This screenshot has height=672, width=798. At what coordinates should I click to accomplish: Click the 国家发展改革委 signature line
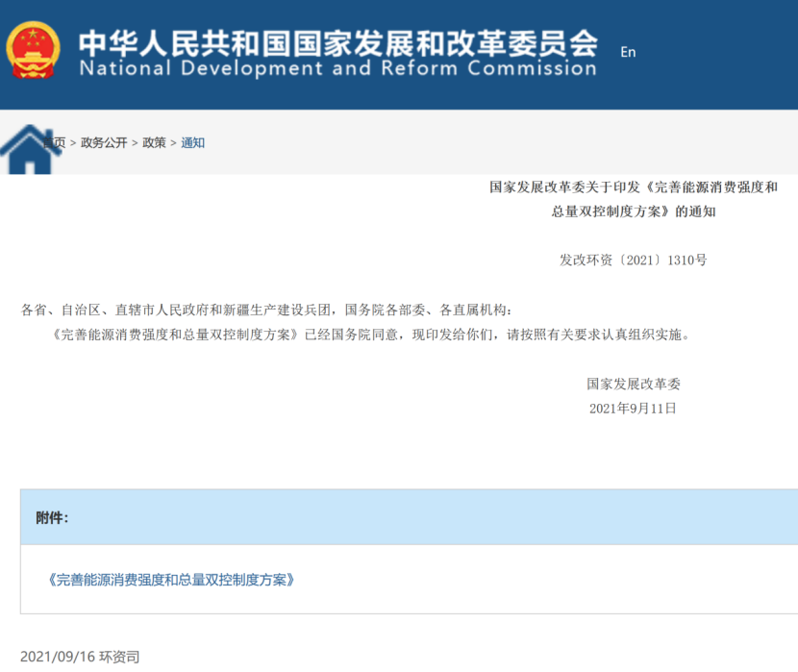click(x=633, y=384)
